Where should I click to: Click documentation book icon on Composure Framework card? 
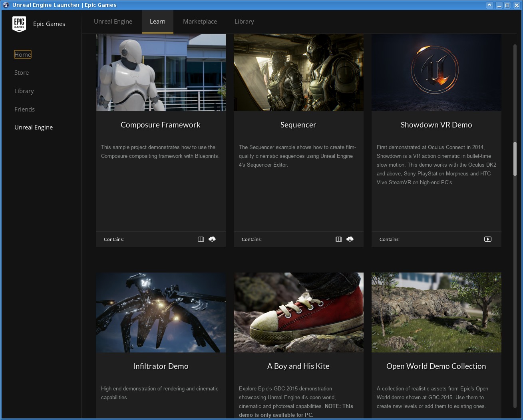(x=201, y=239)
